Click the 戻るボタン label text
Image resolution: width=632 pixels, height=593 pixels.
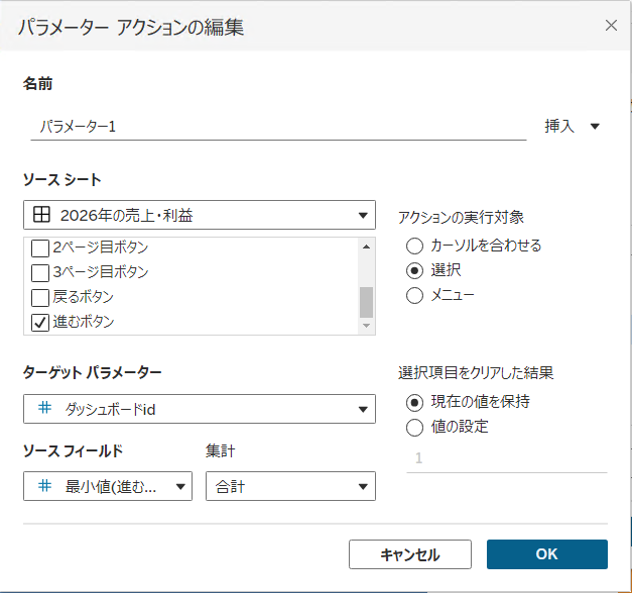pos(83,297)
